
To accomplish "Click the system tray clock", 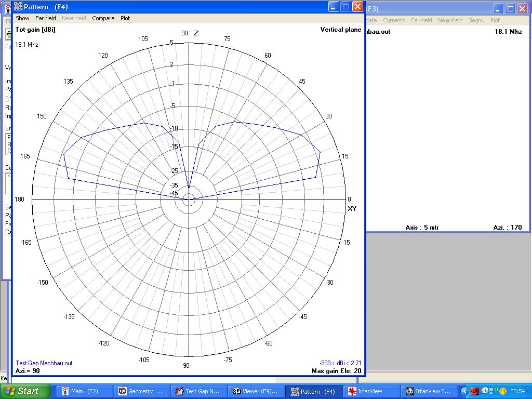I will point(517,391).
